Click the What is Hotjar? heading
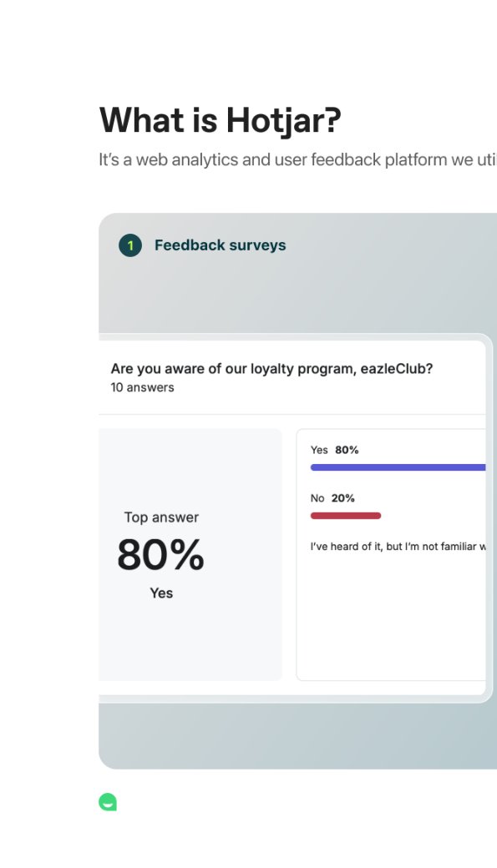 (x=220, y=120)
